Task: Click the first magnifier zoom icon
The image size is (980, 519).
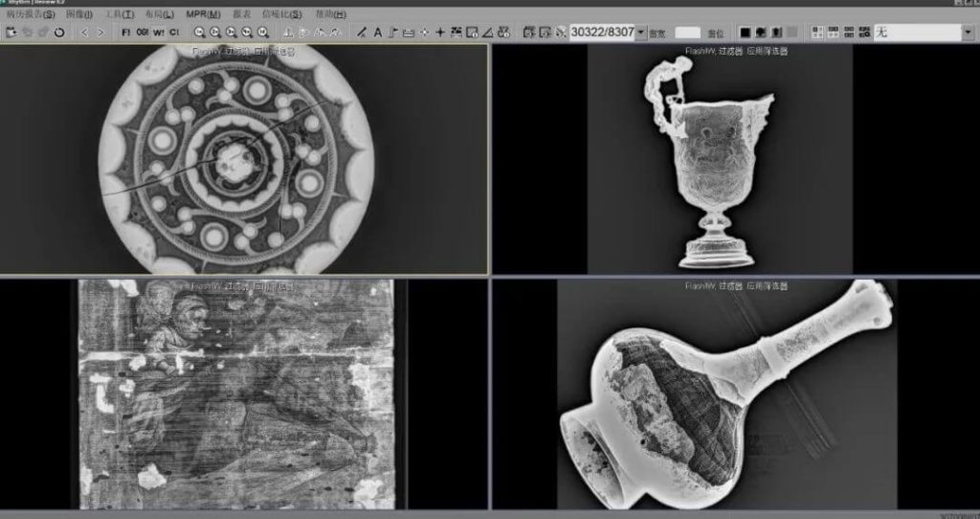Action: pos(199,33)
